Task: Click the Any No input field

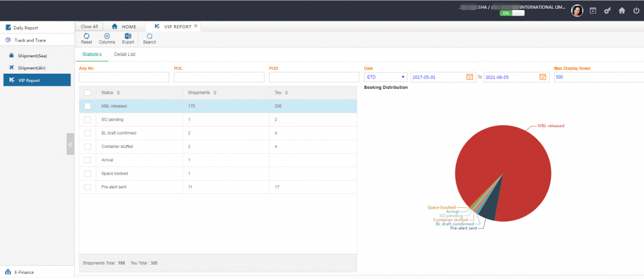Action: coord(124,77)
